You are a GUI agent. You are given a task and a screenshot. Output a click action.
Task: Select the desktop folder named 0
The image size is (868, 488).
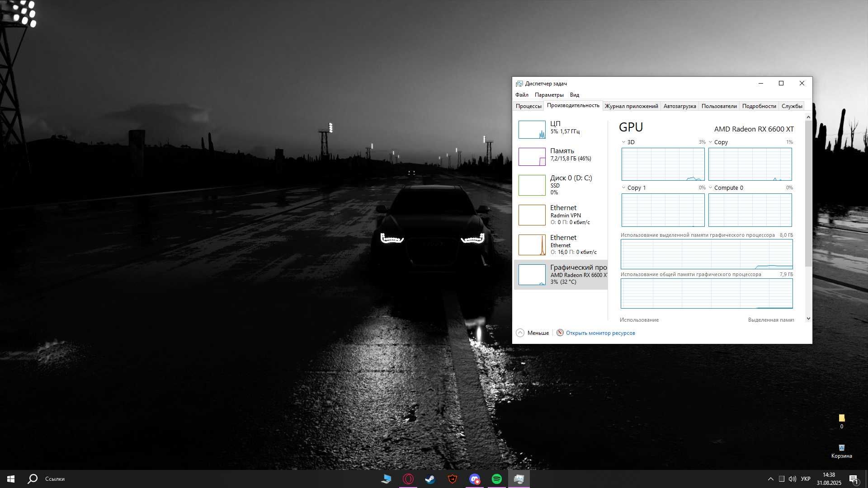click(x=841, y=422)
